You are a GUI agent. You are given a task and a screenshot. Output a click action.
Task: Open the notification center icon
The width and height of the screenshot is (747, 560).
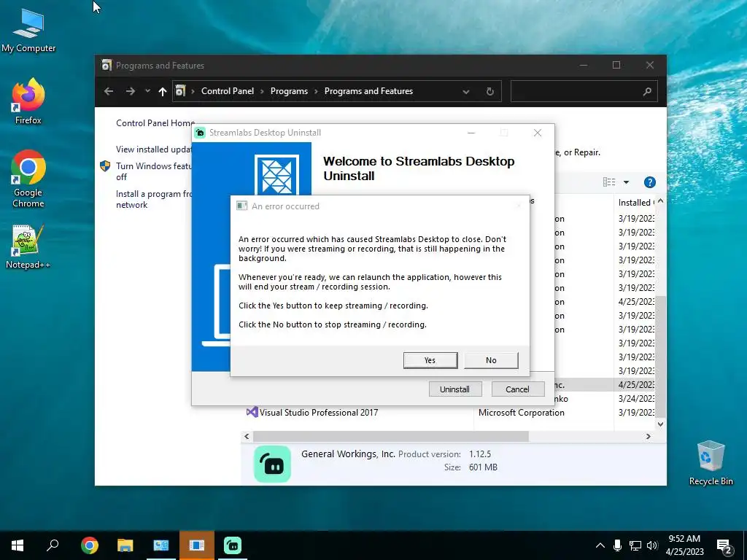(x=724, y=546)
